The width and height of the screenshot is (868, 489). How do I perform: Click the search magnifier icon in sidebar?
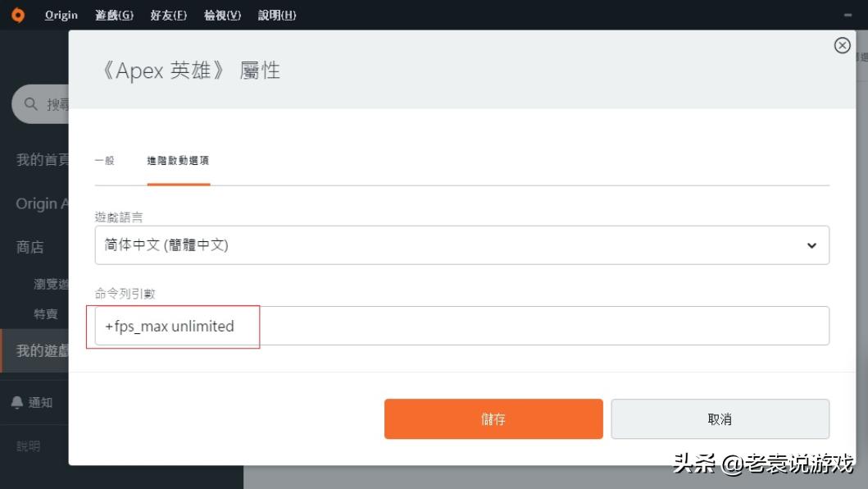tap(30, 104)
